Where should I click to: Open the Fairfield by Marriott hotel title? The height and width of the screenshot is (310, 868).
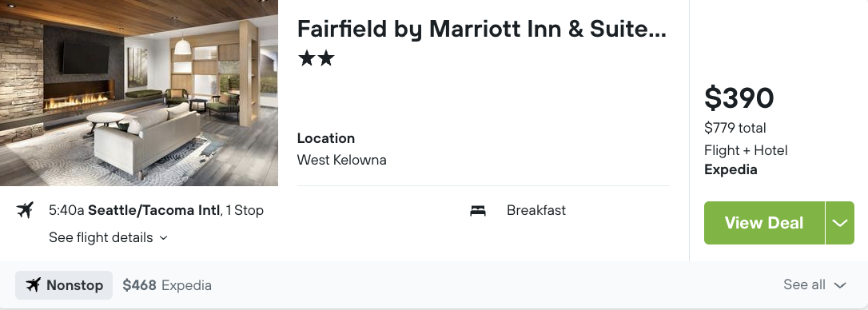(x=482, y=29)
